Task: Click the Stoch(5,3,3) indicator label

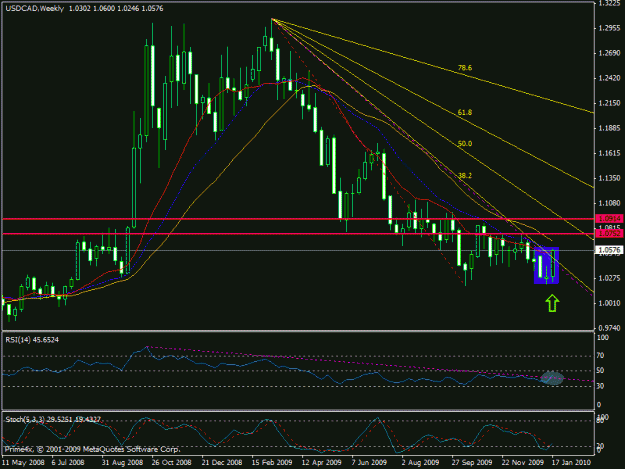Action: coord(53,420)
